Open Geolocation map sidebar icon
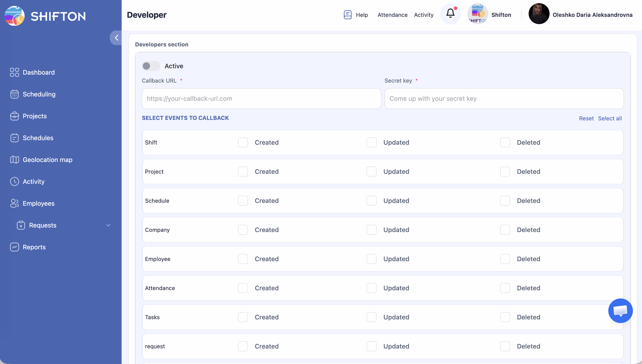642x364 pixels. [x=15, y=159]
